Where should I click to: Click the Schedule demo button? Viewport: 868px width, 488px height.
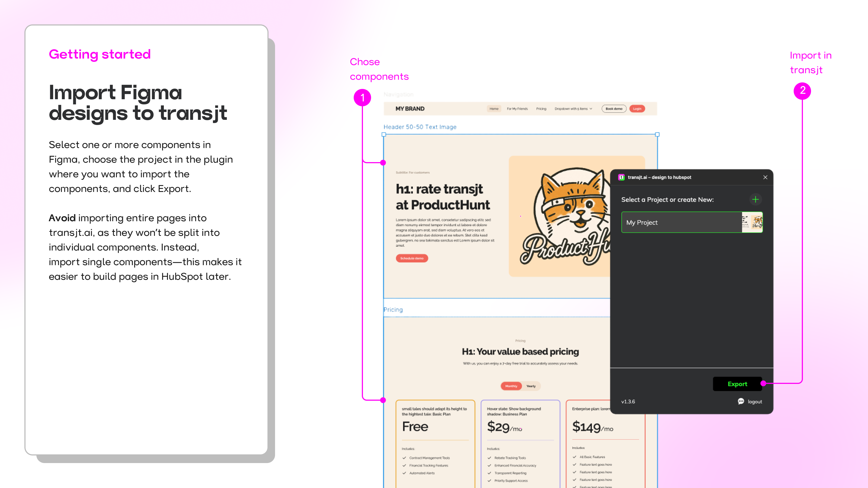click(412, 258)
